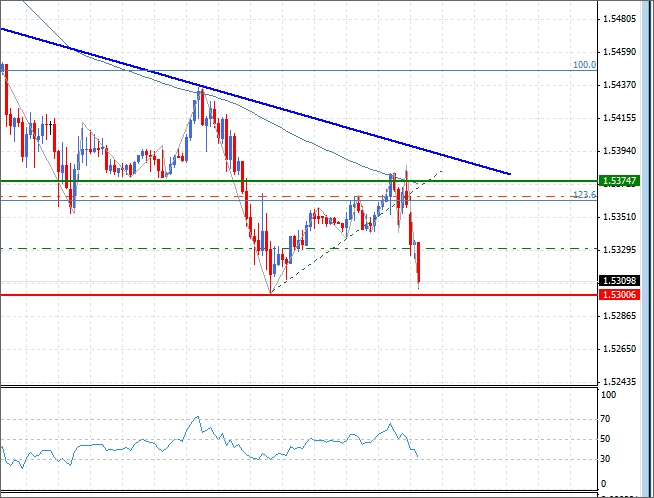This screenshot has width=654, height=498.
Task: Select the red dashed horizontal line
Action: (x=150, y=196)
